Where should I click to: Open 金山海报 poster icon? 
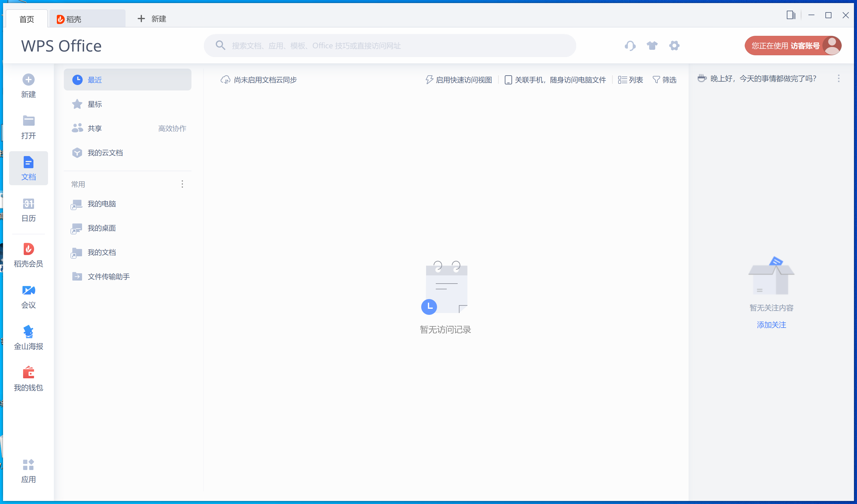pyautogui.click(x=28, y=332)
